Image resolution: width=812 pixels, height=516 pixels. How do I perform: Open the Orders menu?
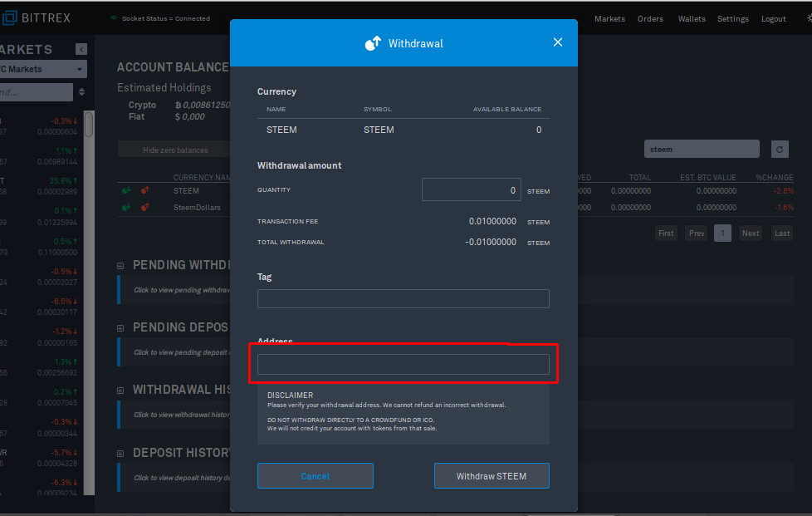tap(650, 18)
